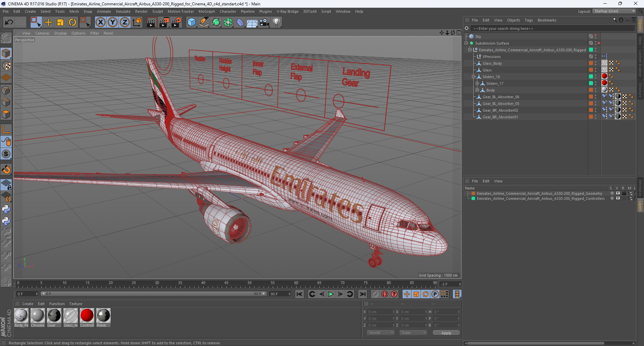Screen dimensions: 644x346
Task: Select the Rotate tool
Action: [72, 22]
